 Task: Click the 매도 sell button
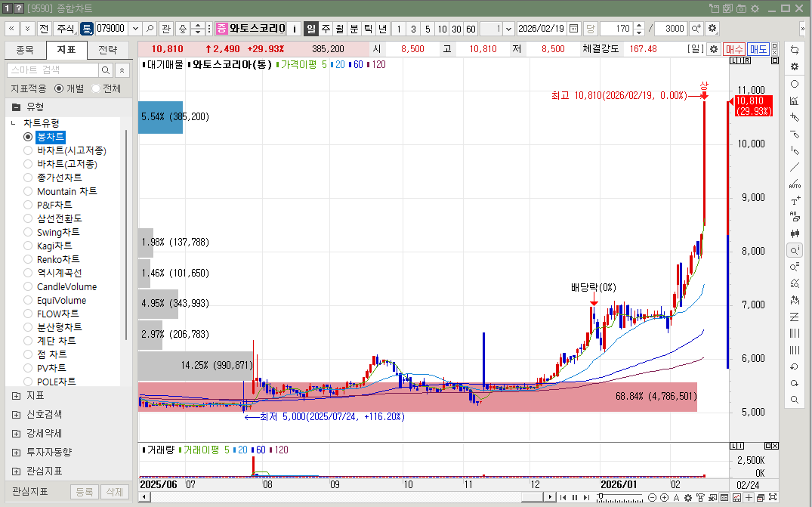(x=758, y=49)
